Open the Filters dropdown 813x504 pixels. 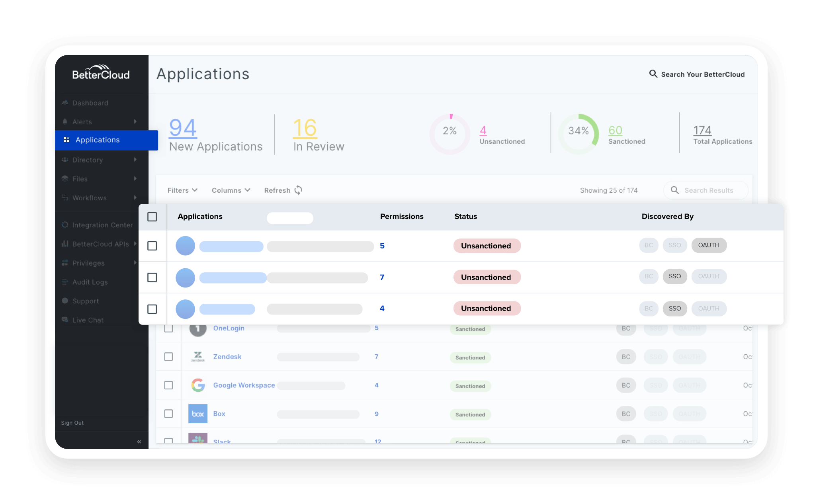(x=182, y=190)
